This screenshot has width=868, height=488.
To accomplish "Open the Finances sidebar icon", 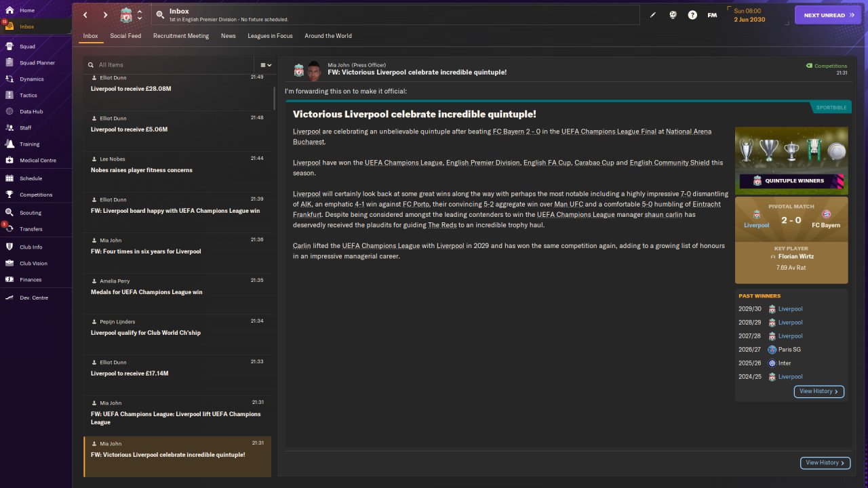I will pyautogui.click(x=9, y=280).
